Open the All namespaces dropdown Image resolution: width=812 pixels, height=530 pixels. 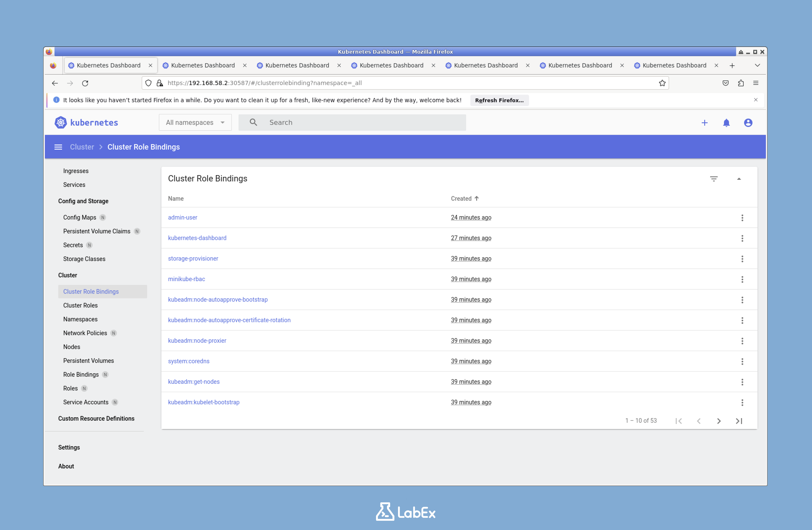(195, 122)
